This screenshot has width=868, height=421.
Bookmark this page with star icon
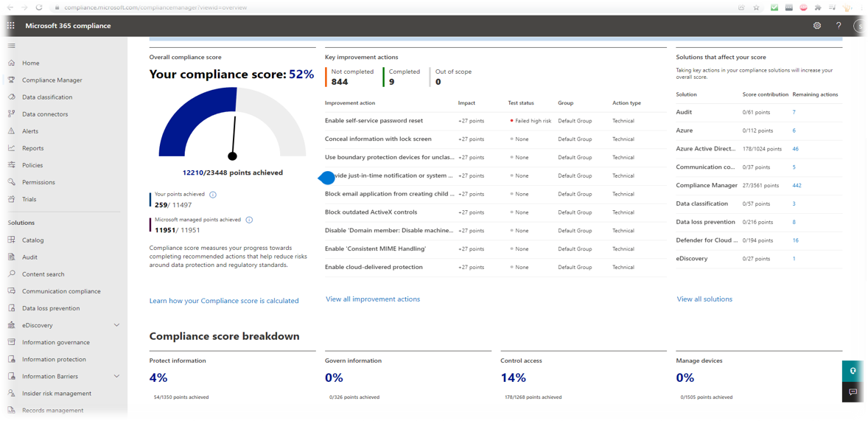pyautogui.click(x=756, y=7)
